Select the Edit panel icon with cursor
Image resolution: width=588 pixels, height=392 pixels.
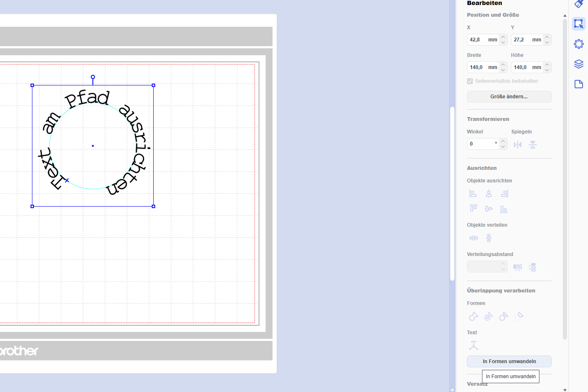coord(578,24)
